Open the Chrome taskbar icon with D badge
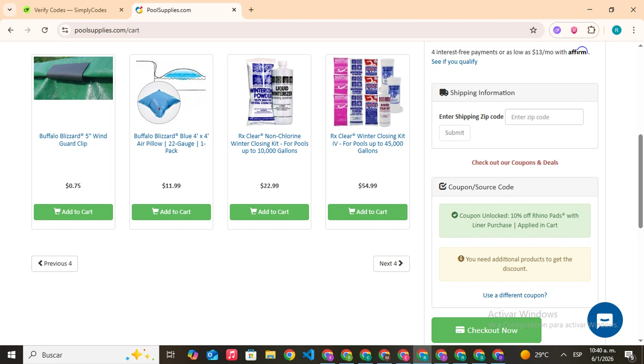Viewport: 644px width, 364px height. pyautogui.click(x=498, y=355)
